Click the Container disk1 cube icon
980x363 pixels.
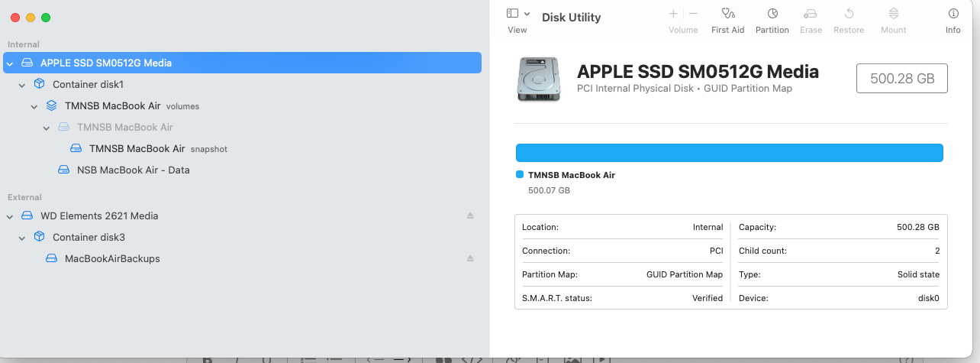point(39,84)
